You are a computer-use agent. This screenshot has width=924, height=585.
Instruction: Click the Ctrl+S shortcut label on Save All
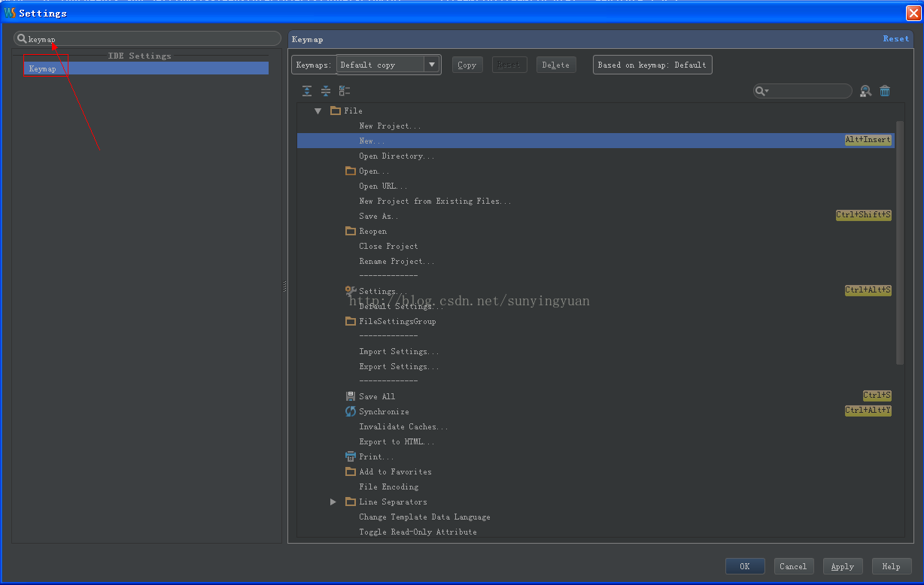click(x=877, y=396)
